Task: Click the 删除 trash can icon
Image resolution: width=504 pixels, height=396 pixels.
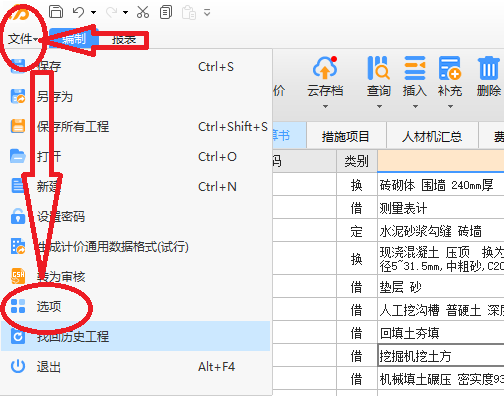Action: [x=489, y=68]
